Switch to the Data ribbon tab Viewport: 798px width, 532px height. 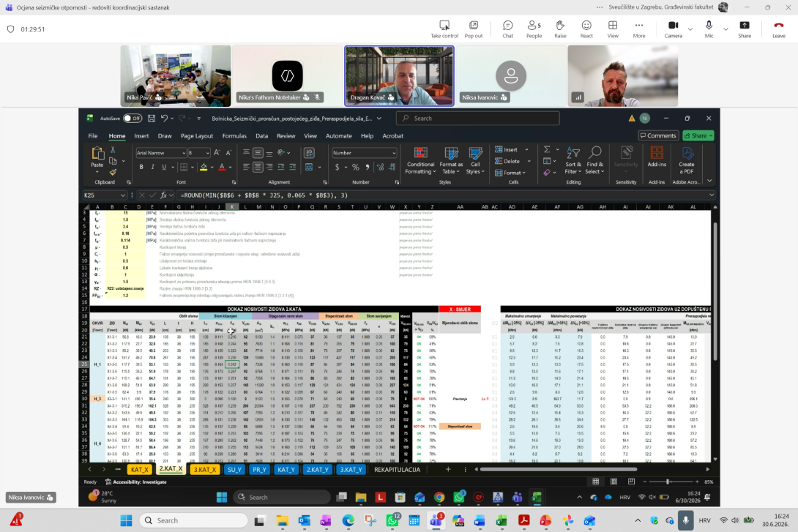261,136
